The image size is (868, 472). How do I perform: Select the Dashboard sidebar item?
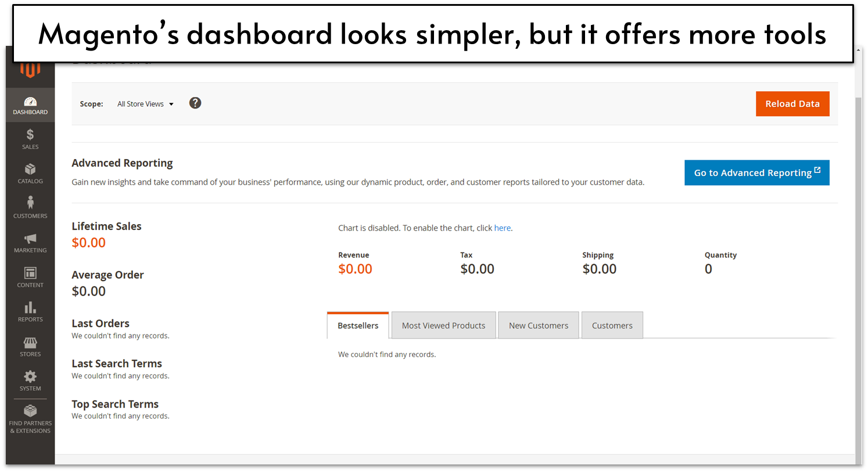[x=30, y=105]
